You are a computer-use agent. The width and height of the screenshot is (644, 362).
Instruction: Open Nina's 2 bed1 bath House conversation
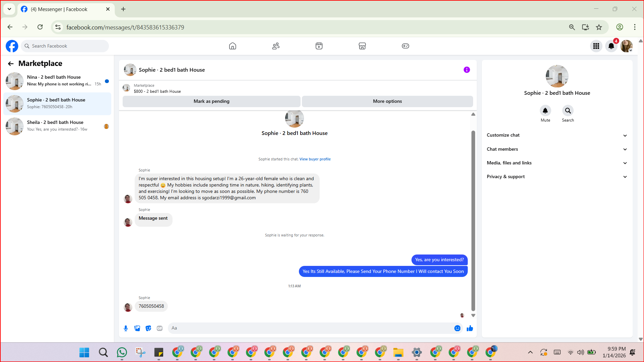tap(57, 81)
